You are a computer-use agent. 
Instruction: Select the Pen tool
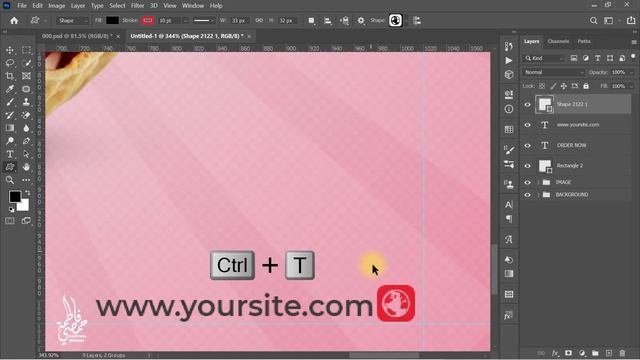26,141
